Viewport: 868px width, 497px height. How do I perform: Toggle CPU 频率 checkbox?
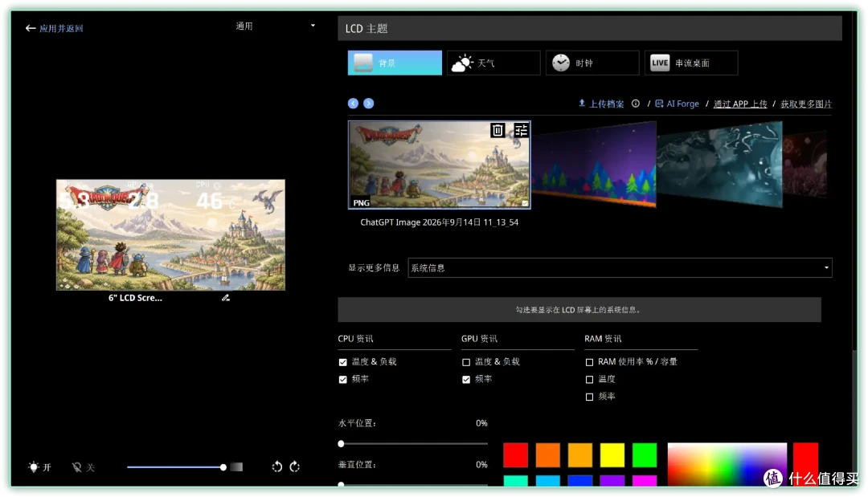pyautogui.click(x=342, y=380)
